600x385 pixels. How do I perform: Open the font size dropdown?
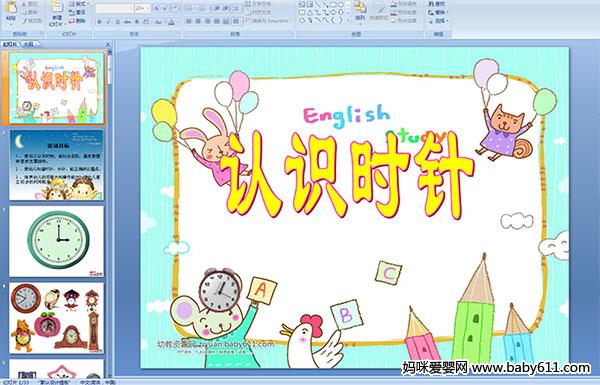point(142,8)
